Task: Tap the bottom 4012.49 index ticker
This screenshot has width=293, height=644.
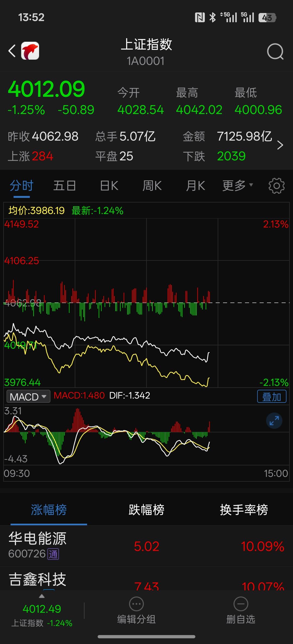Action: tap(42, 609)
